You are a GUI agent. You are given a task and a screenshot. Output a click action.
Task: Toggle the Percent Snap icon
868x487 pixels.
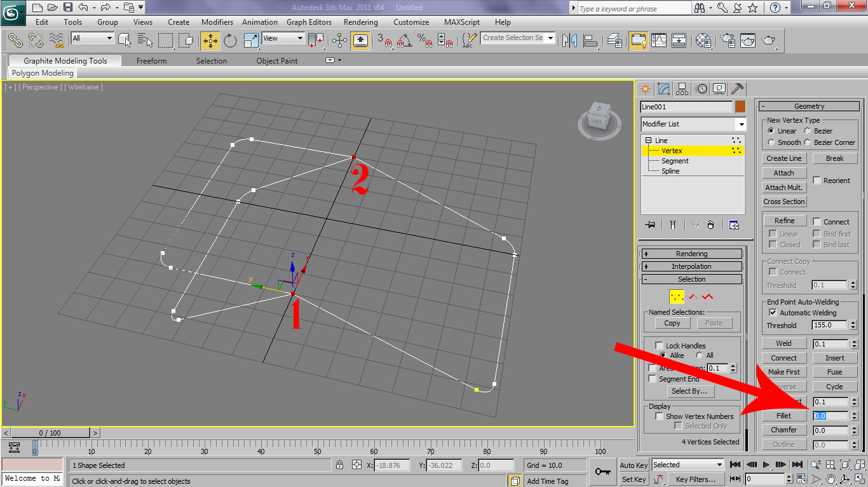424,40
